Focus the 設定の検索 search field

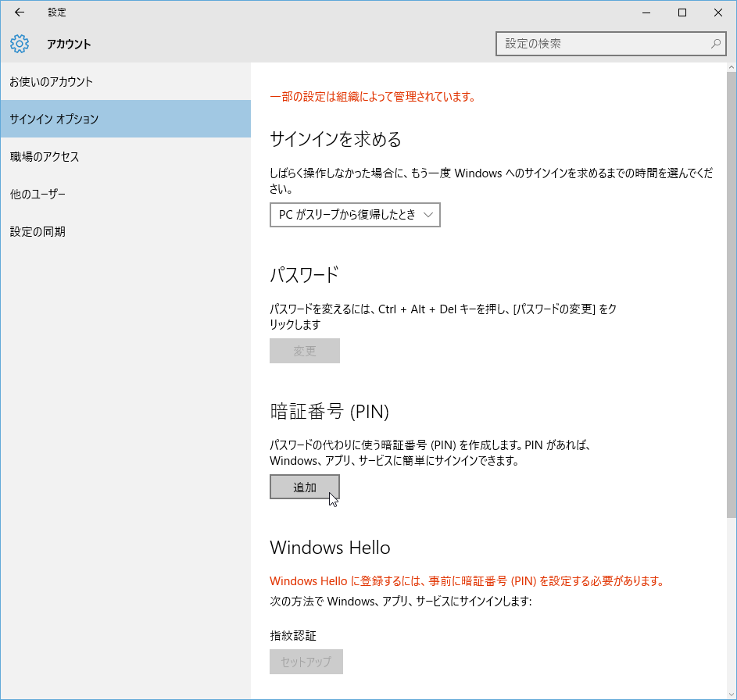point(610,44)
